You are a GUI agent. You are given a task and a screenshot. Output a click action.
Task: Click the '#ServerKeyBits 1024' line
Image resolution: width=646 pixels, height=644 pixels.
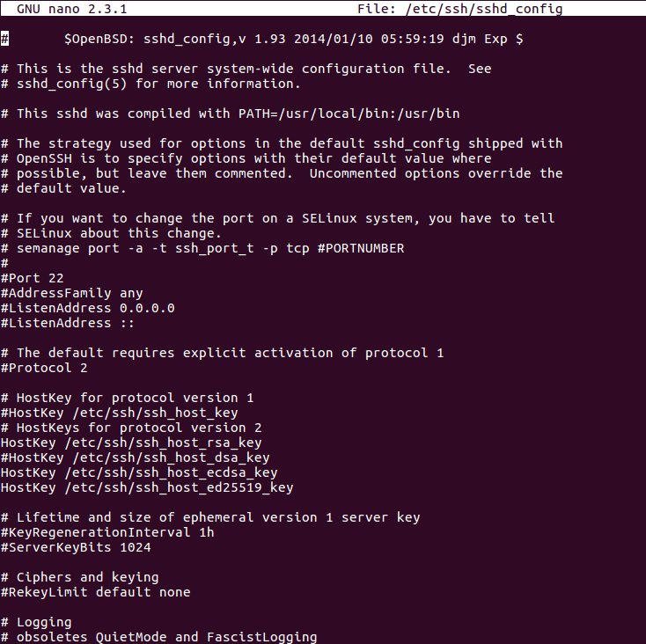click(x=76, y=547)
